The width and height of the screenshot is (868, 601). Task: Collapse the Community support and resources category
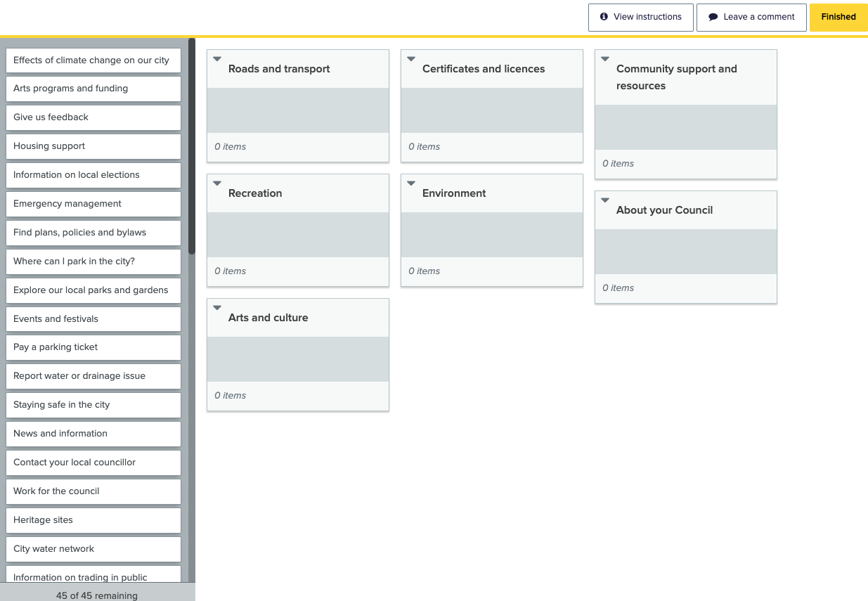coord(605,58)
